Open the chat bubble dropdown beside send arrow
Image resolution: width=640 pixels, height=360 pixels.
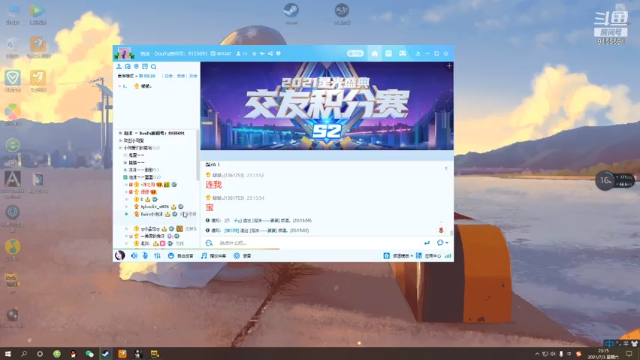442,243
